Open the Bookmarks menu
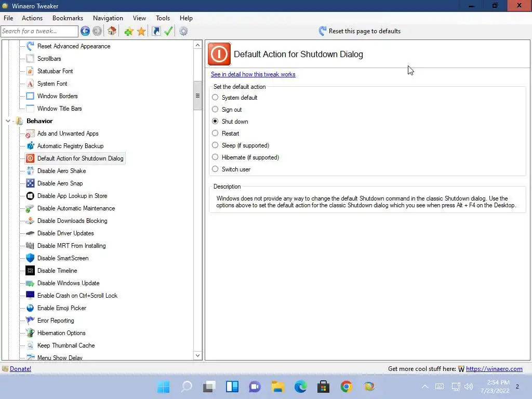Image resolution: width=532 pixels, height=399 pixels. [68, 18]
